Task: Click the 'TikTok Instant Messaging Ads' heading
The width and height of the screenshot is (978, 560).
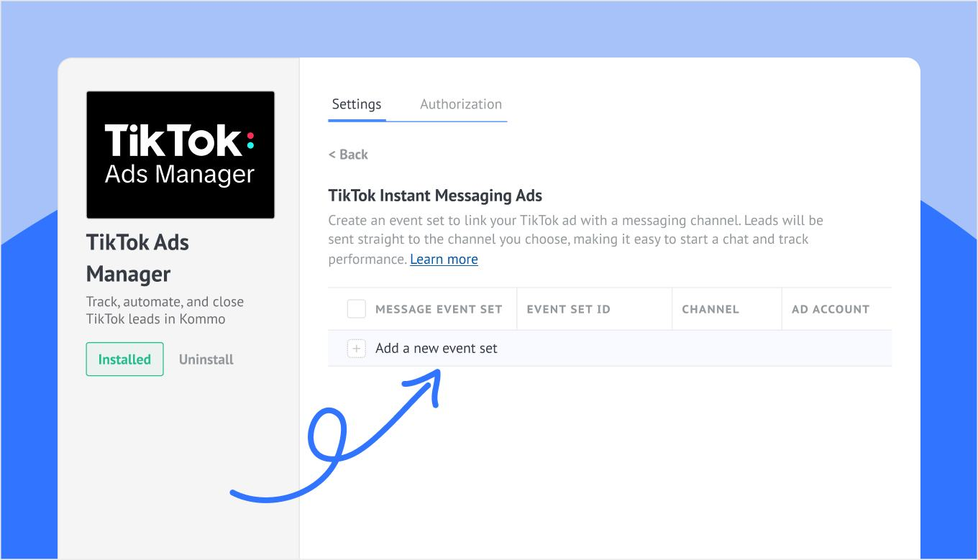Action: click(x=435, y=196)
